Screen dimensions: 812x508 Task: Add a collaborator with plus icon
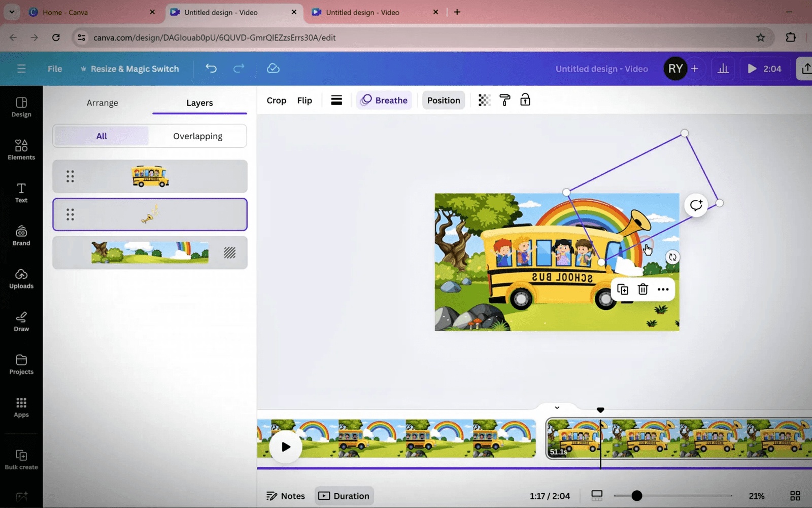point(695,69)
